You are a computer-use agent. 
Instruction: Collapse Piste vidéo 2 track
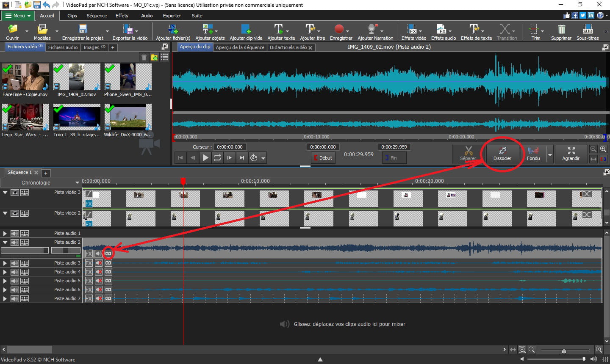pyautogui.click(x=5, y=213)
